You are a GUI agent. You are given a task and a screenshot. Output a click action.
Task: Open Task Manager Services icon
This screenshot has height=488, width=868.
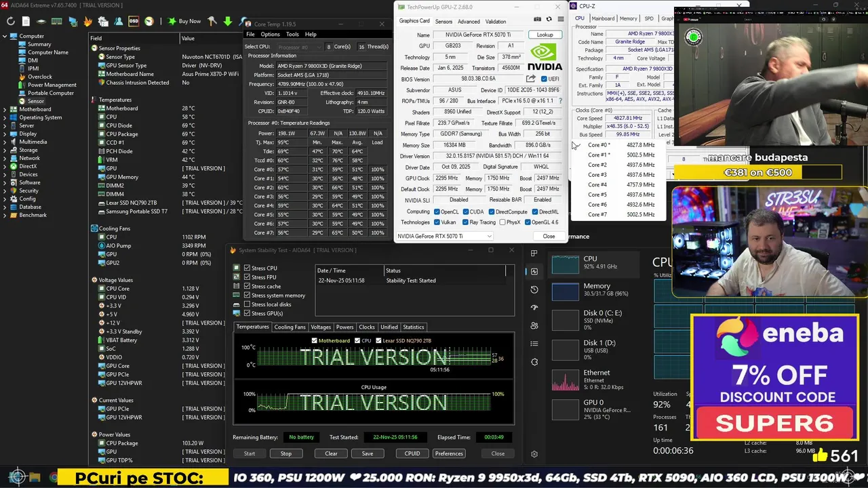(534, 362)
